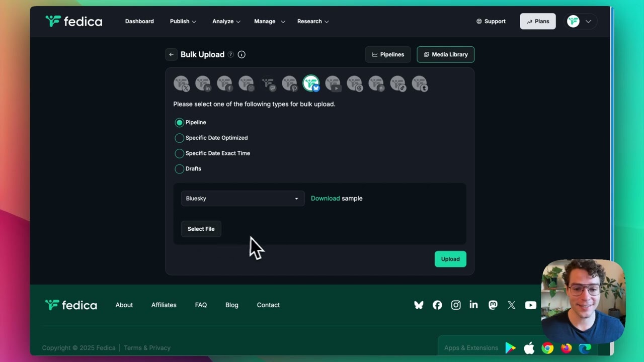Select the YouTube account avatar
Screen dimensions: 644x362
click(x=333, y=83)
